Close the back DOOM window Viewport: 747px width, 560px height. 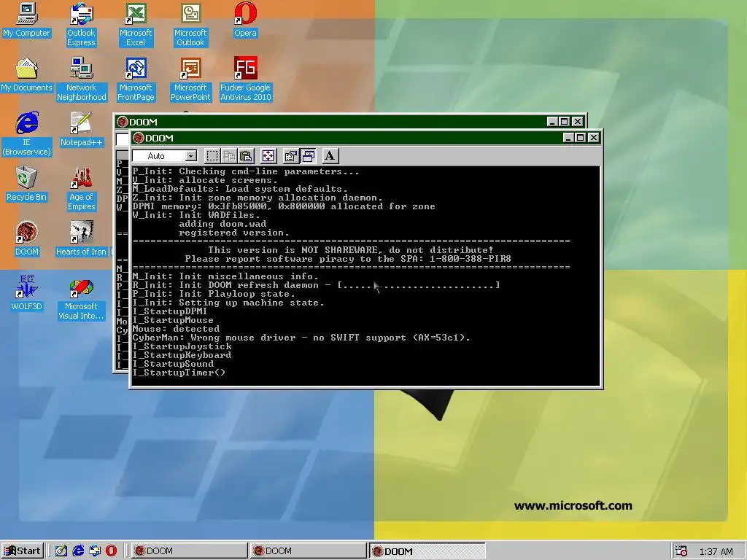click(x=578, y=122)
